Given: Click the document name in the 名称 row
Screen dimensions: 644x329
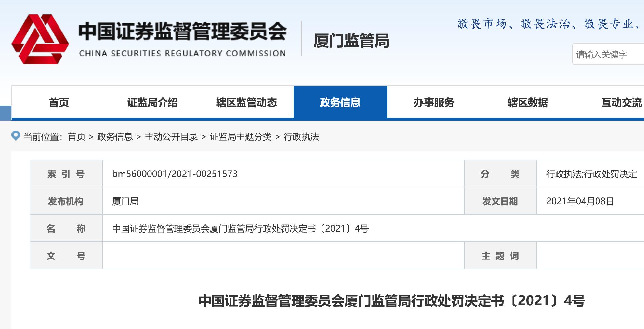Looking at the screenshot, I should 241,229.
